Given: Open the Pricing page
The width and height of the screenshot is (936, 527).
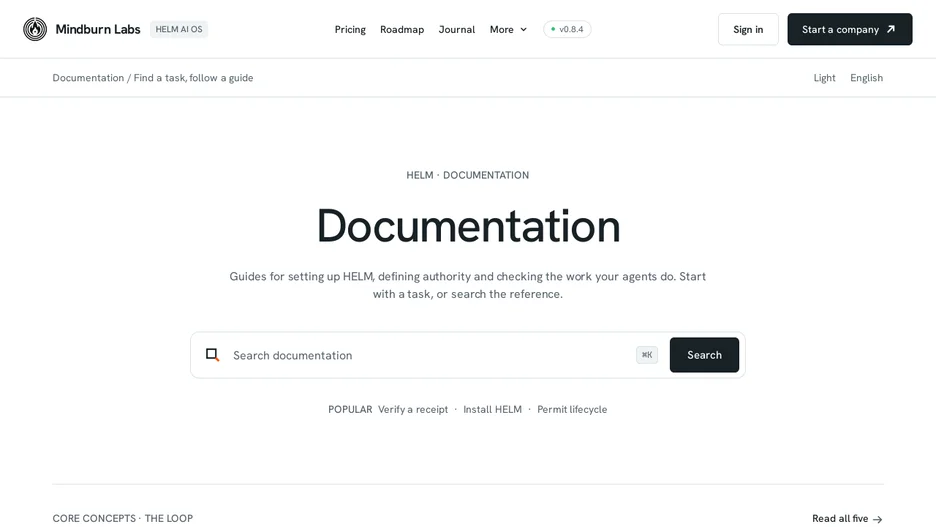Looking at the screenshot, I should 350,29.
